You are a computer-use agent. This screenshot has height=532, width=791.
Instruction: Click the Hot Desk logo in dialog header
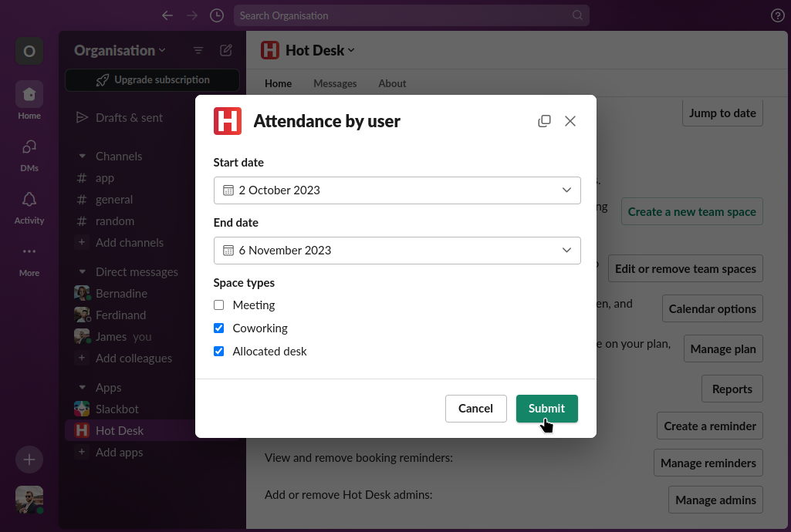click(228, 121)
